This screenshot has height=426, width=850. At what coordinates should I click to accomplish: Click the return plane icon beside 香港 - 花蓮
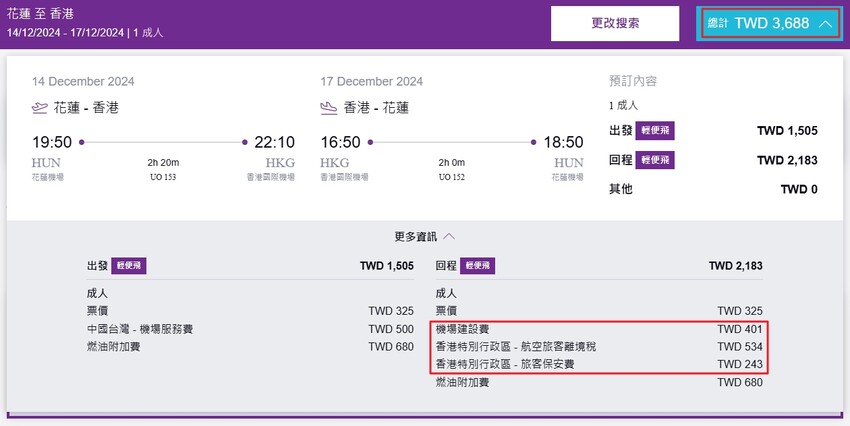(x=328, y=108)
